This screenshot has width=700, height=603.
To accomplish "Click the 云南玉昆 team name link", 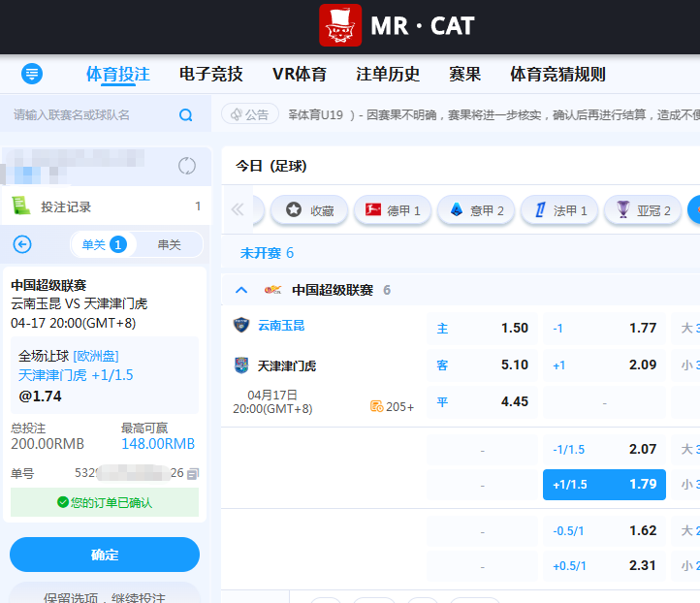I will [281, 326].
